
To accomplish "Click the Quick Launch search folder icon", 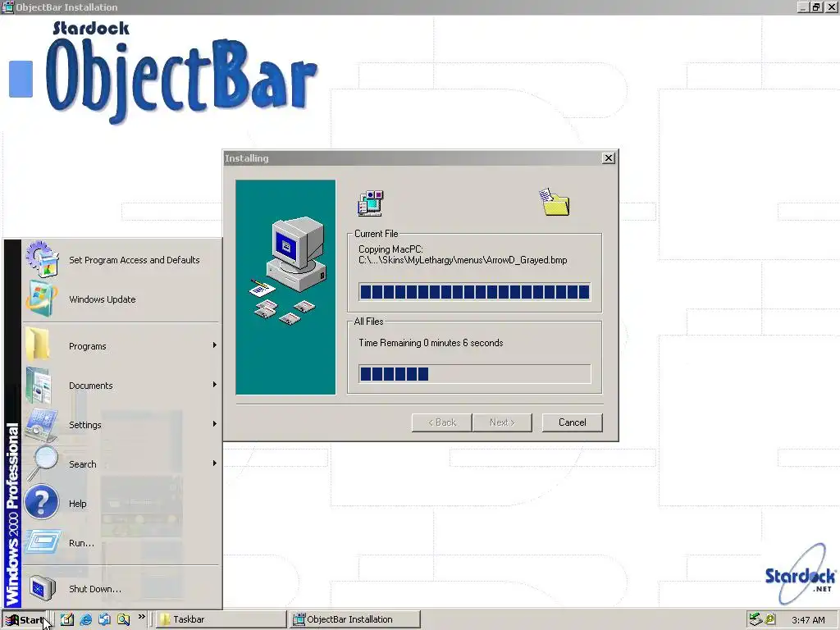I will click(124, 619).
